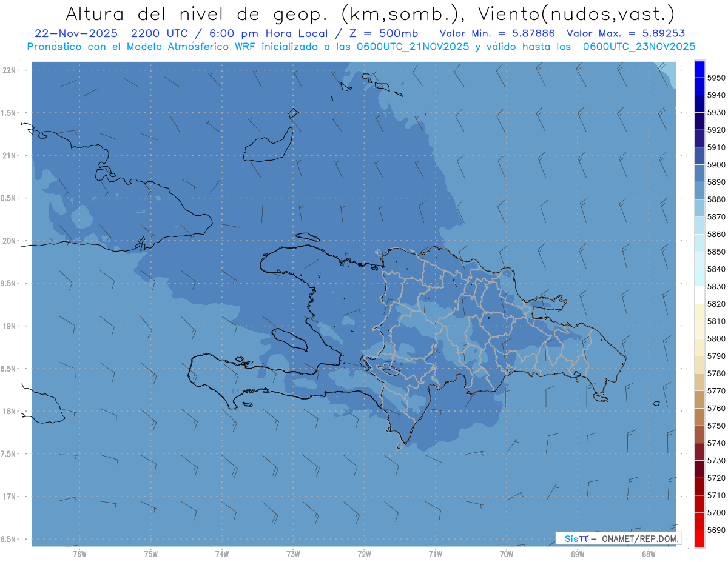Click the '5900' color bar value
The image size is (728, 562).
716,165
